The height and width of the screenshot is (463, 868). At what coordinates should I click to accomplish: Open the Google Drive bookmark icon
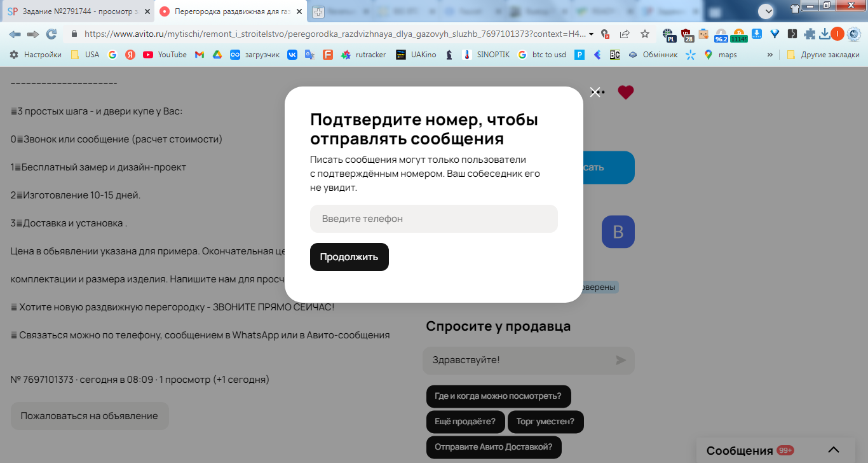pyautogui.click(x=217, y=55)
